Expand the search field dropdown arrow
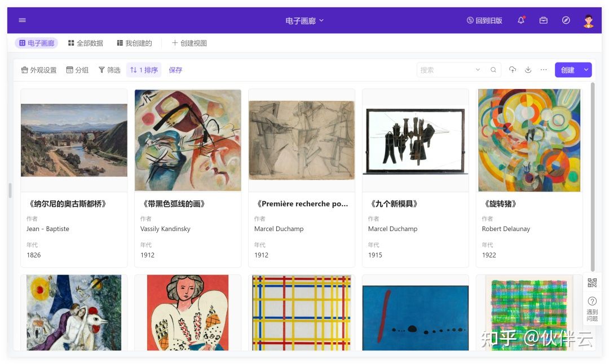609x364 pixels. (x=478, y=70)
